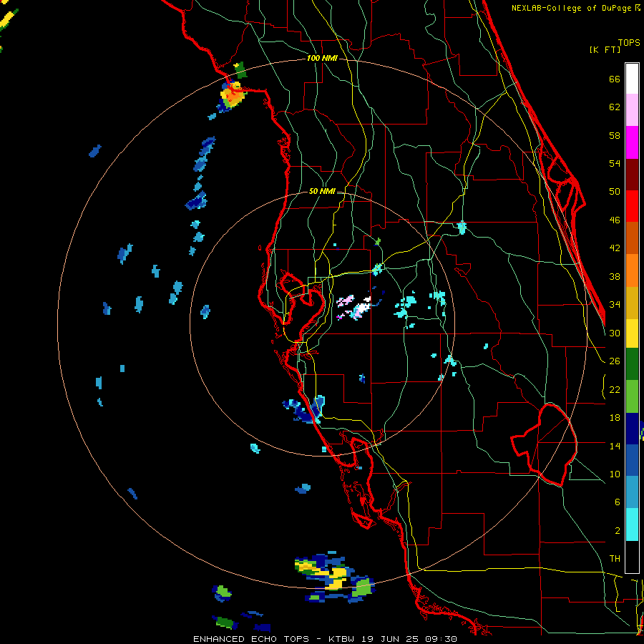Viewport: 644px width, 644px height.
Task: Click the "66" legend value
Action: tap(615, 79)
